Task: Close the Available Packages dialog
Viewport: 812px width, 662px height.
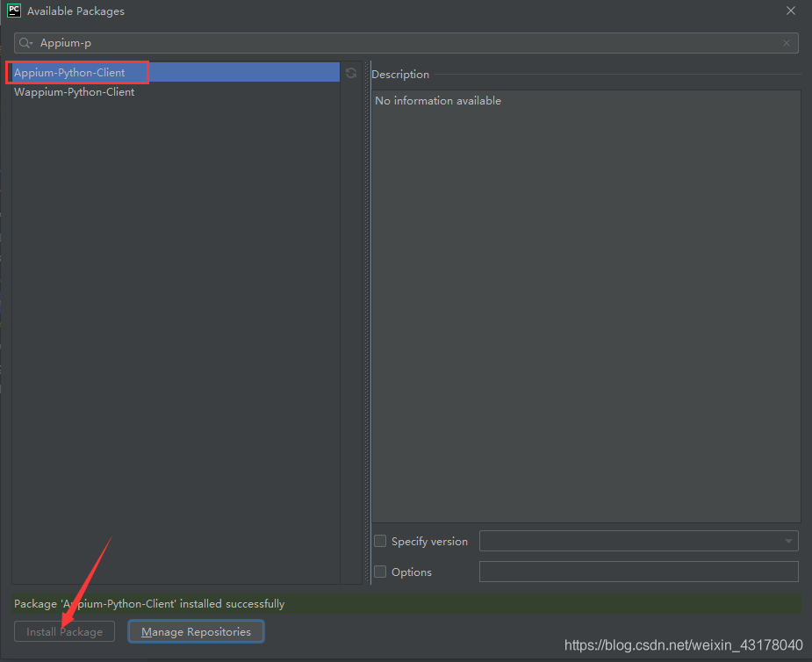Action: (790, 11)
